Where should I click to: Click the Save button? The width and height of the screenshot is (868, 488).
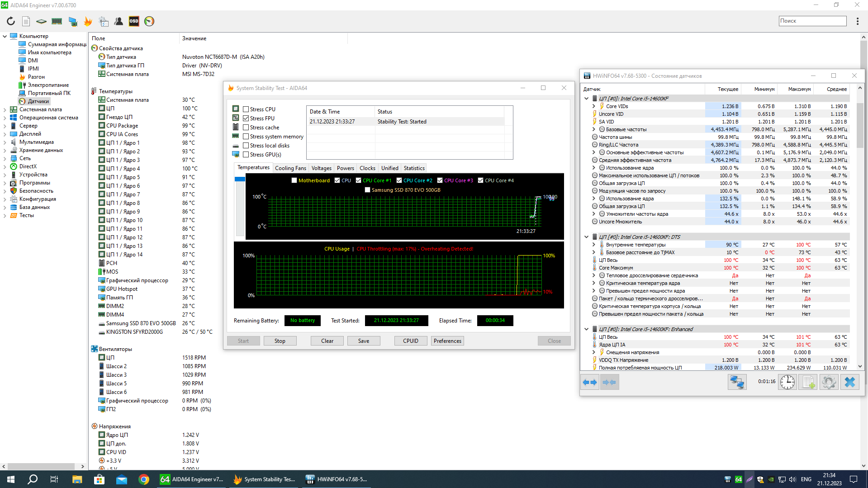click(364, 341)
